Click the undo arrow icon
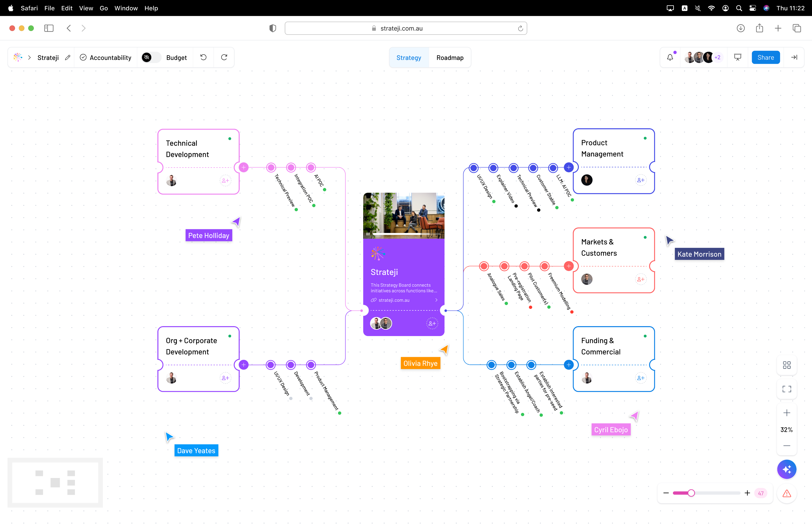Viewport: 812px width, 525px height. (204, 57)
